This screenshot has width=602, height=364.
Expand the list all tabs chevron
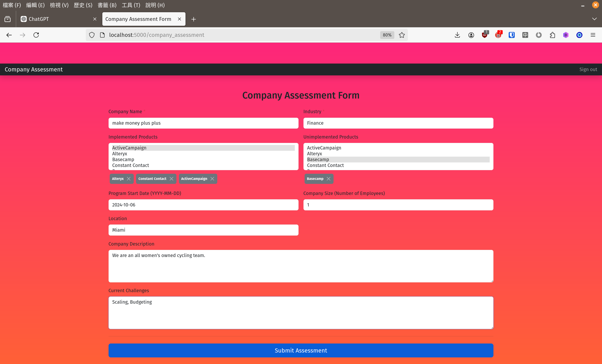594,19
